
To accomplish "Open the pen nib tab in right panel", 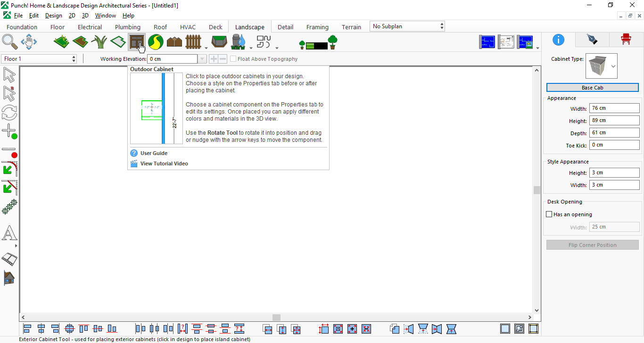I will [592, 40].
